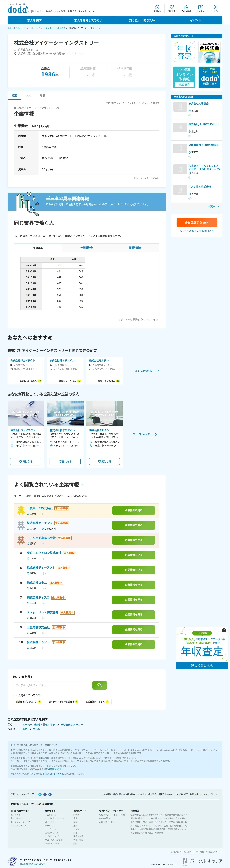Click the 日本グッドイヤー株式会社 chip
Viewport: 230px width, 868px height.
click(63, 702)
